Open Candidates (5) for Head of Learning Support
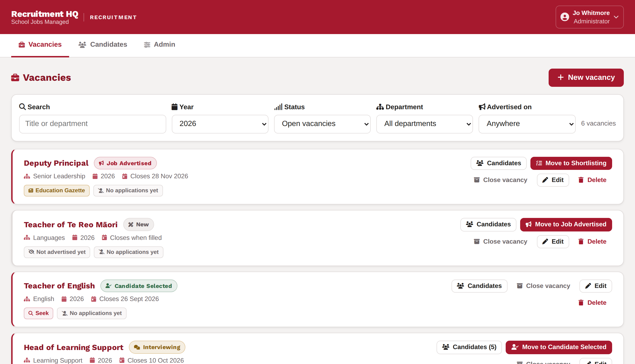Viewport: 635px width, 364px height. pos(469,347)
